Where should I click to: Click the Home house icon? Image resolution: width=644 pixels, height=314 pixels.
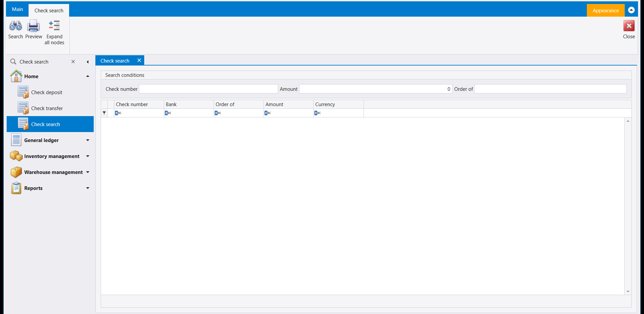16,76
